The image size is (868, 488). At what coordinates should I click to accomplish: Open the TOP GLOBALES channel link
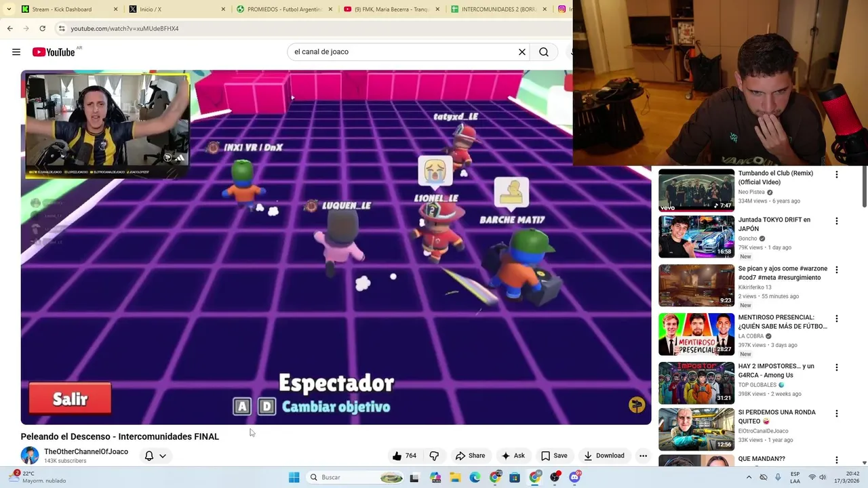pyautogui.click(x=757, y=385)
